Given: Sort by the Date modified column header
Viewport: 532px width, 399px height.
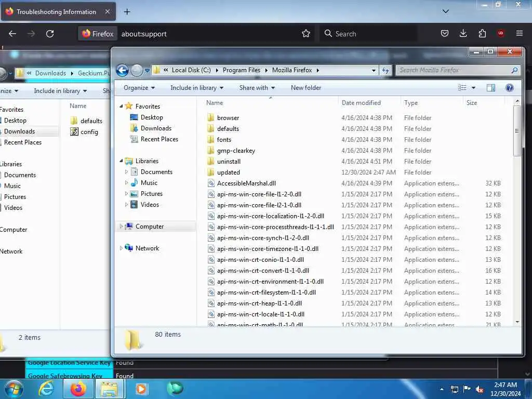Looking at the screenshot, I should (369, 103).
